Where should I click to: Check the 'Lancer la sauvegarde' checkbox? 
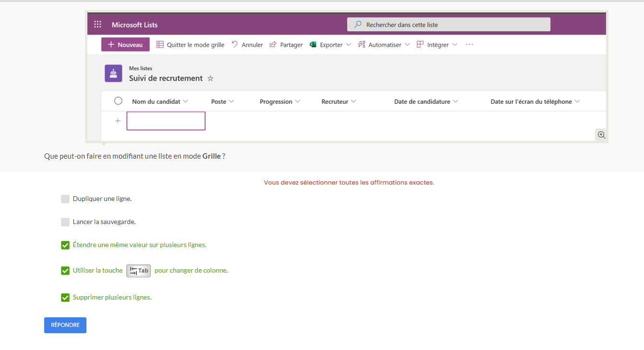point(65,222)
